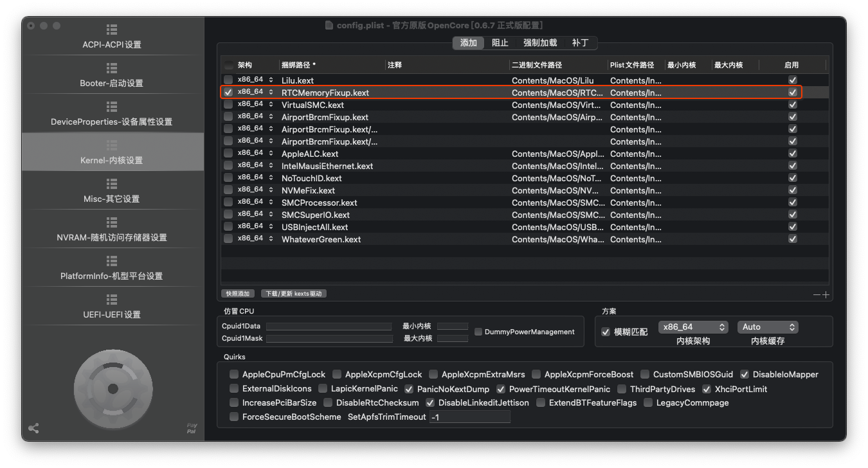Select the SMCSuperIO.kext row name
Viewport: 868px width, 468px height.
316,215
